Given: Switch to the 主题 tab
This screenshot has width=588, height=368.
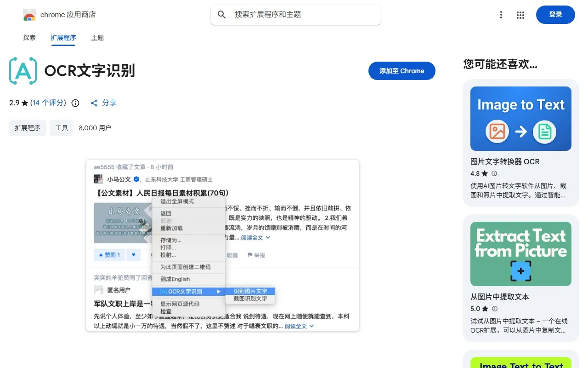Looking at the screenshot, I should [x=97, y=38].
